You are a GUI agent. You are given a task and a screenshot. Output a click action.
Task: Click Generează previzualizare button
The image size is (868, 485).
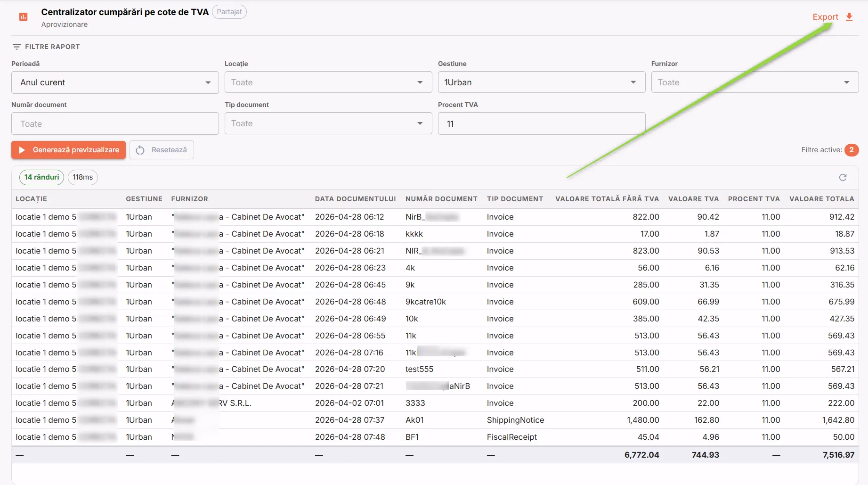click(69, 150)
